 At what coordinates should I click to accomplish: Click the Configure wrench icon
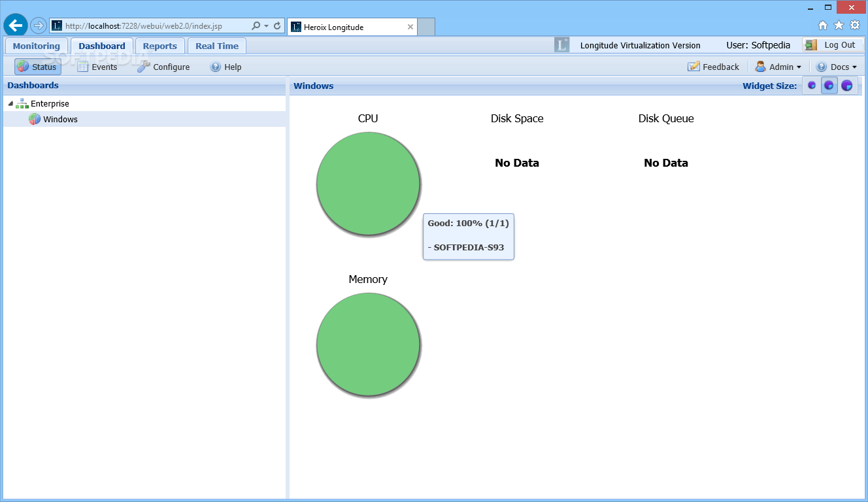click(144, 67)
